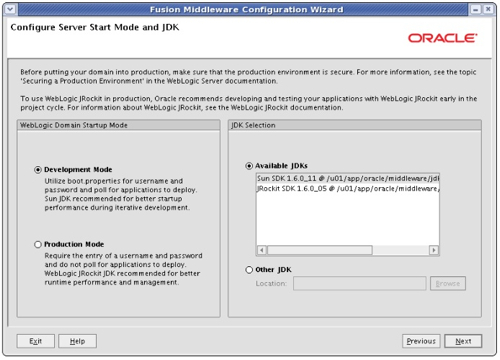Screen dimensions: 500x360
Task: Click the Exit button
Action: [36, 341]
